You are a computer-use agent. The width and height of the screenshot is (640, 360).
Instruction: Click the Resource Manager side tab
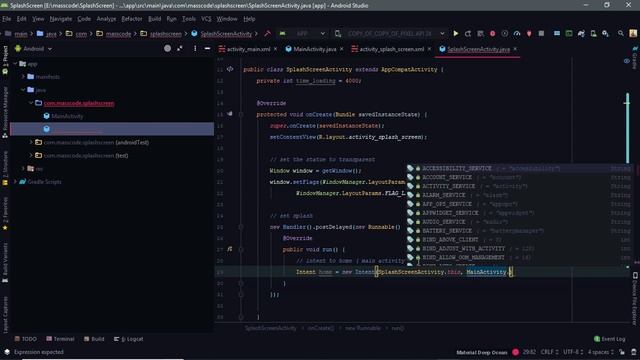click(x=5, y=112)
